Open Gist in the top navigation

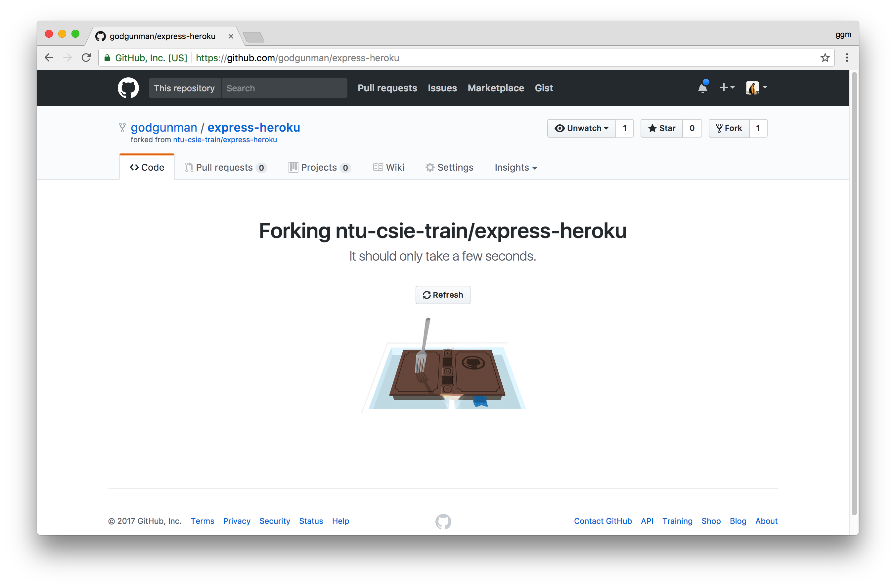pyautogui.click(x=544, y=88)
